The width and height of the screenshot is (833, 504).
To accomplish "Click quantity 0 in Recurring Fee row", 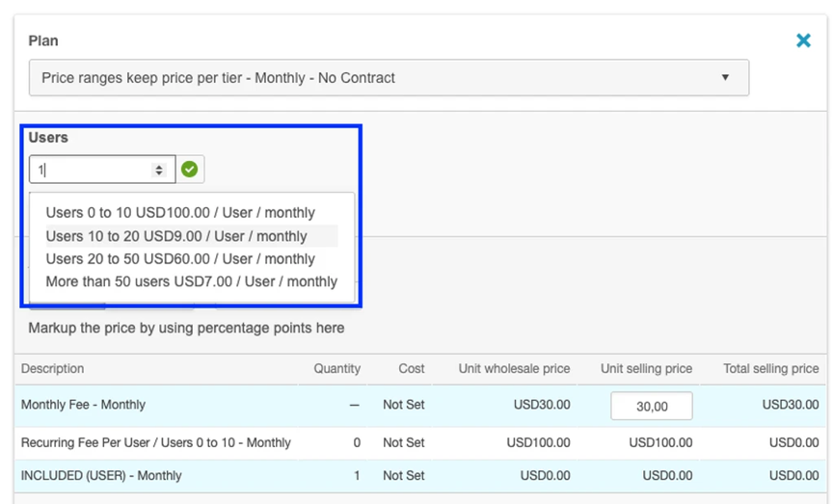I will [x=357, y=442].
